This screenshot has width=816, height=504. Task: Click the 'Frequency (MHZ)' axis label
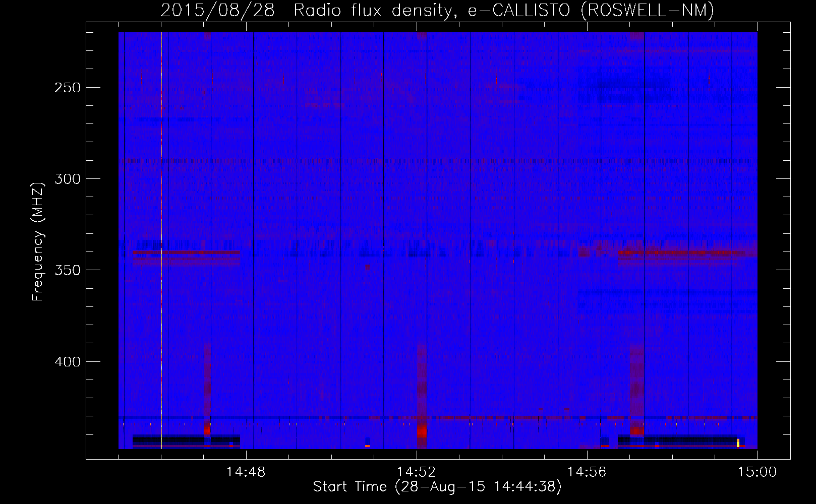point(38,241)
